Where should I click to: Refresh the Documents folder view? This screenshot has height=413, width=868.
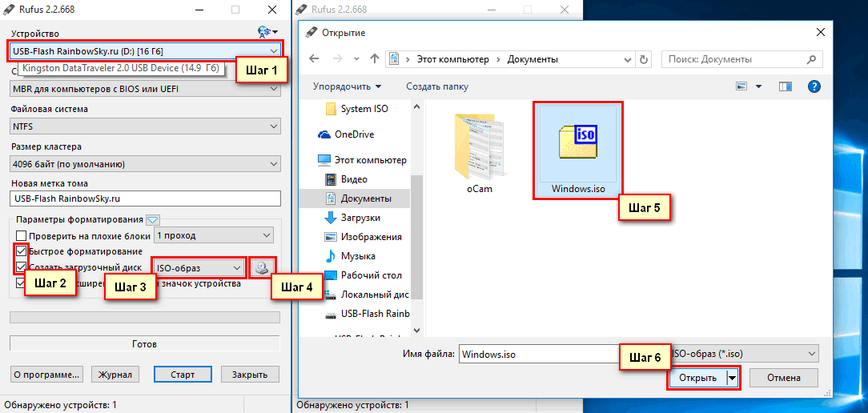tap(643, 59)
